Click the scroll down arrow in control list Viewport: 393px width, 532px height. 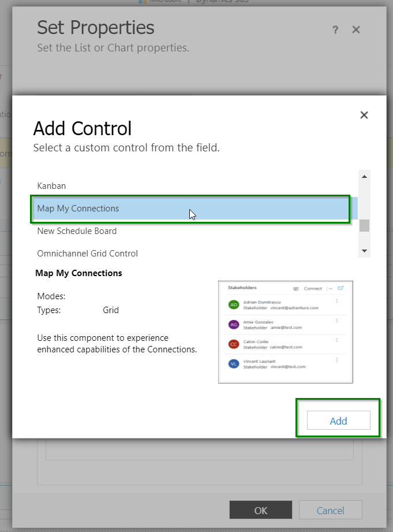pyautogui.click(x=364, y=251)
